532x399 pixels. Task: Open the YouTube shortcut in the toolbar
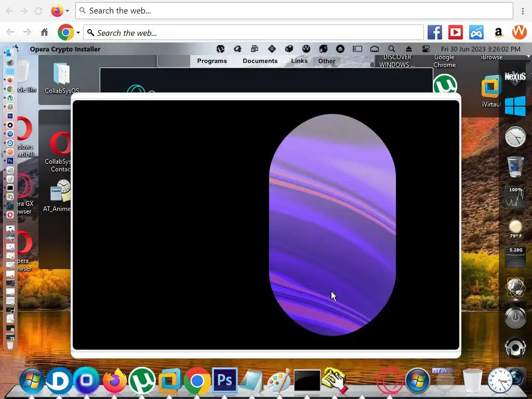point(455,33)
